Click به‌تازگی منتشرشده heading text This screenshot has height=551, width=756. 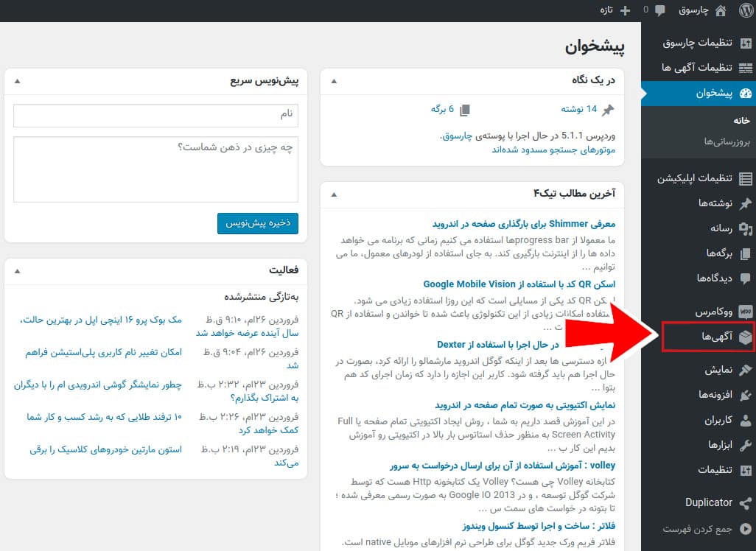coord(262,298)
